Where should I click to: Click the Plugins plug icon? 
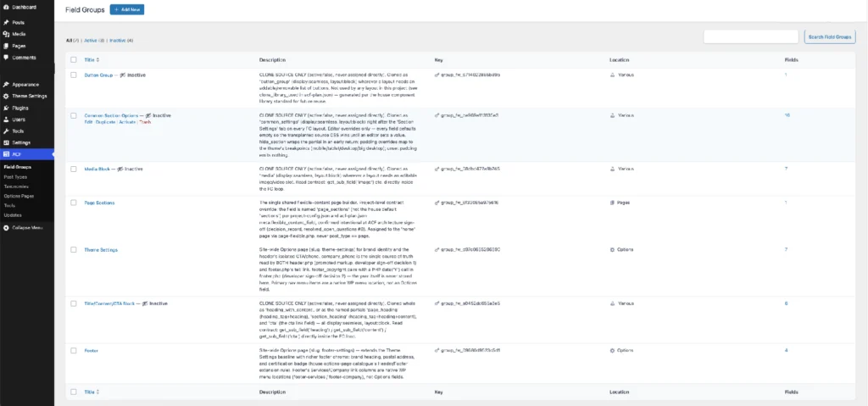(x=6, y=108)
